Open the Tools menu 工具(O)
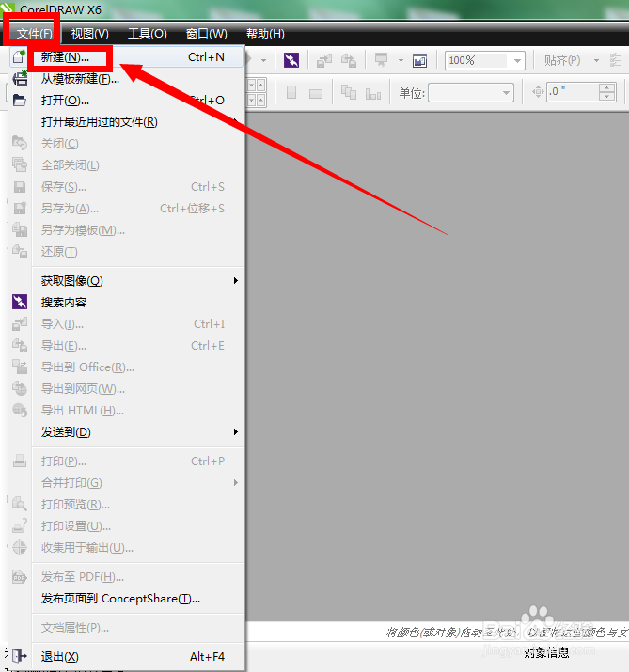The image size is (629, 672). coord(147,34)
